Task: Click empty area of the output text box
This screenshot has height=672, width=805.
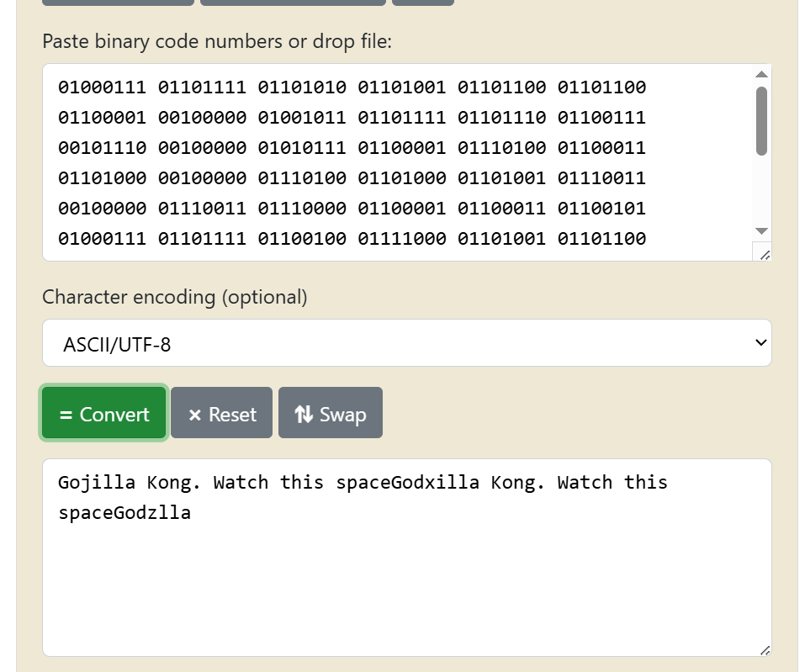Action: pyautogui.click(x=404, y=589)
